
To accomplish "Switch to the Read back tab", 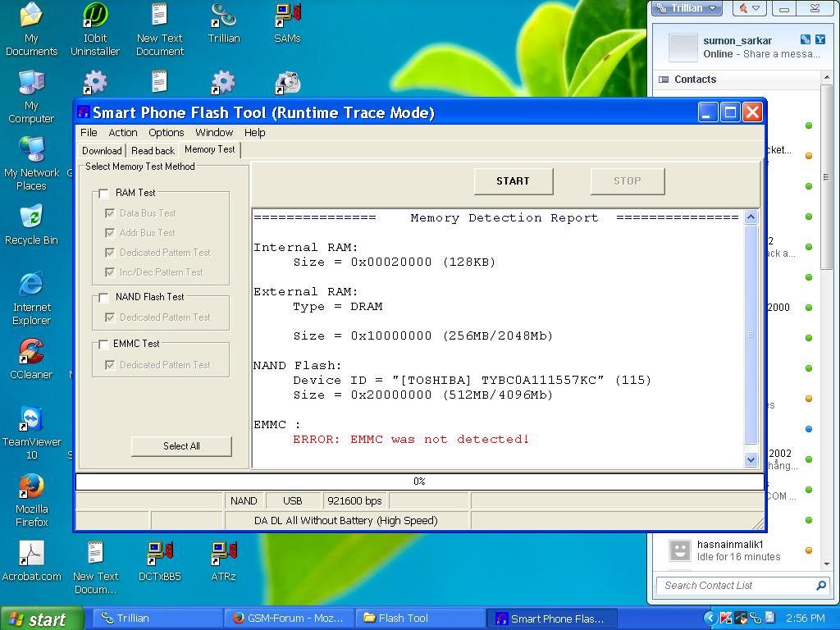I will (153, 151).
